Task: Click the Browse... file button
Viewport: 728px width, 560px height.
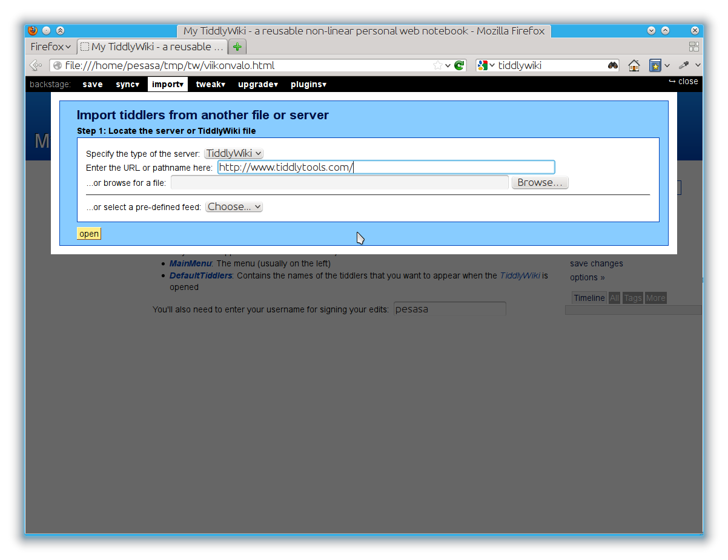Action: 540,183
